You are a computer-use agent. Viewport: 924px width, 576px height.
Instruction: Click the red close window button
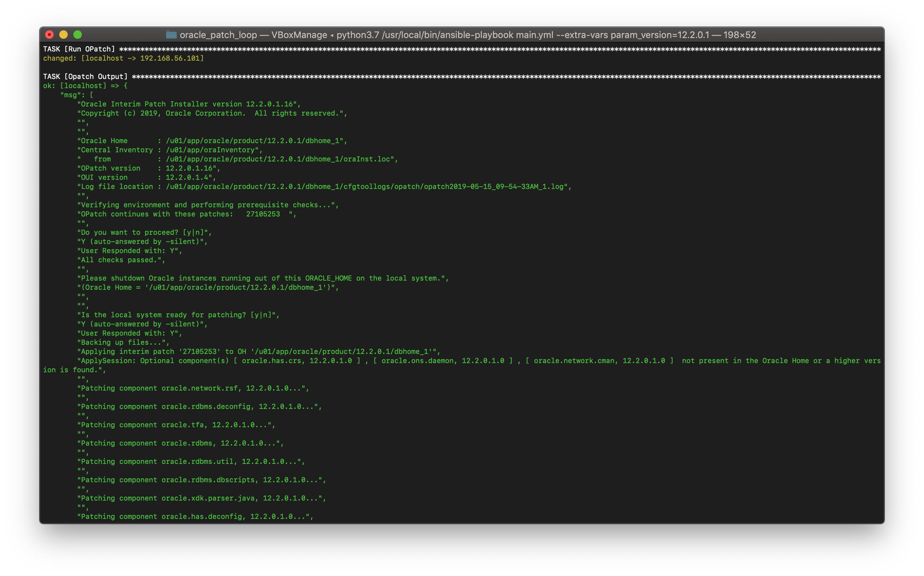click(x=49, y=35)
